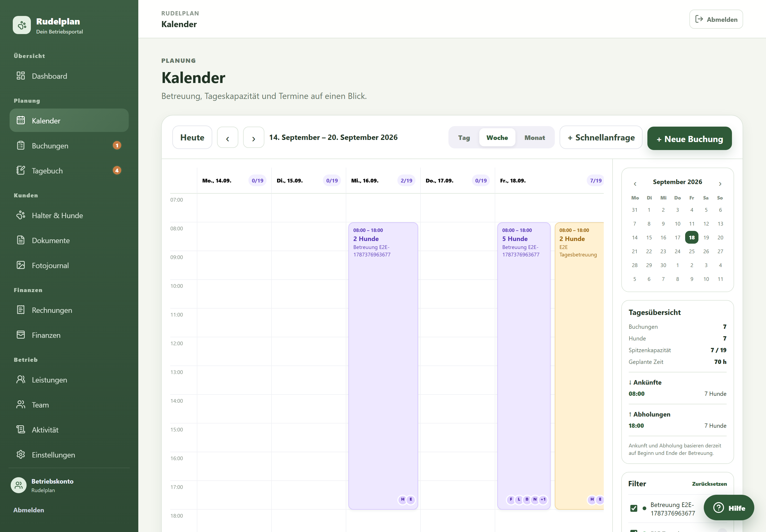Open Dashboard via its grid icon
The width and height of the screenshot is (766, 532).
(21, 76)
